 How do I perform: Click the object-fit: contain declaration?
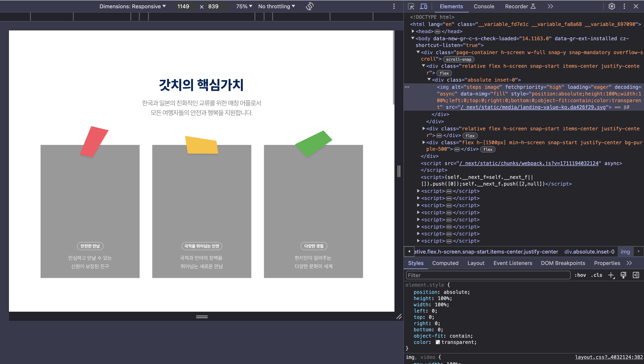443,336
